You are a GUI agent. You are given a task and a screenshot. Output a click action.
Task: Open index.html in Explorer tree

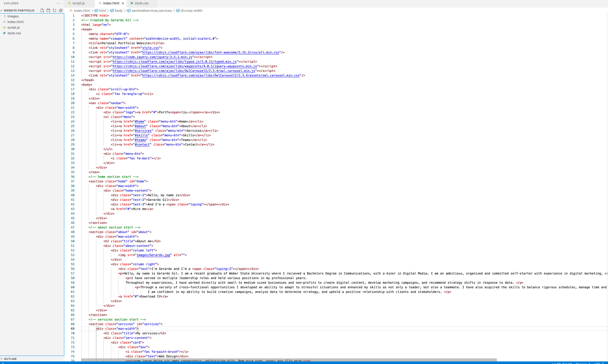pyautogui.click(x=16, y=22)
